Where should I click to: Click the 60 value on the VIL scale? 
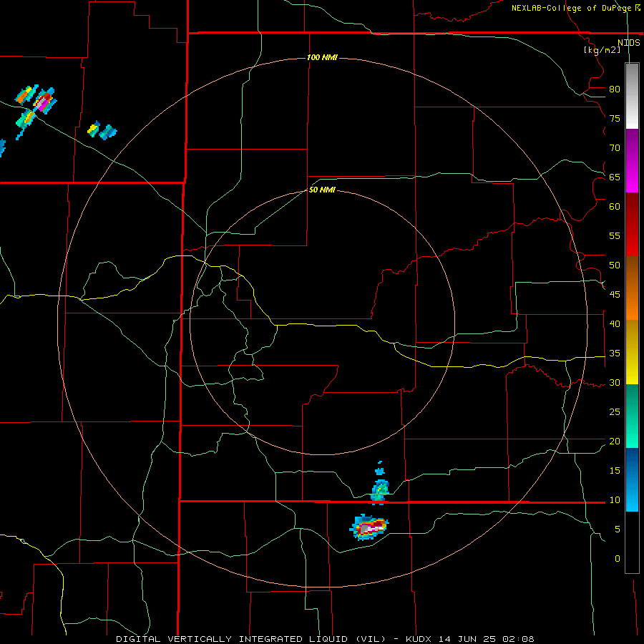[615, 207]
